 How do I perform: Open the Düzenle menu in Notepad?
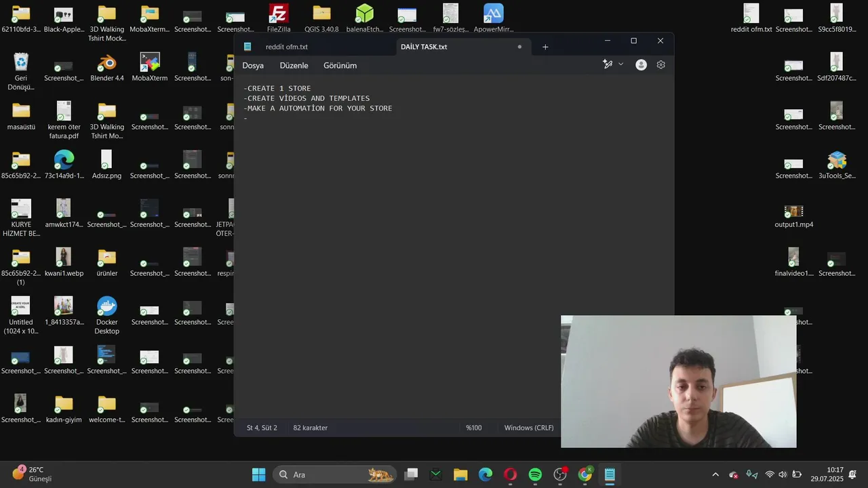click(x=294, y=66)
